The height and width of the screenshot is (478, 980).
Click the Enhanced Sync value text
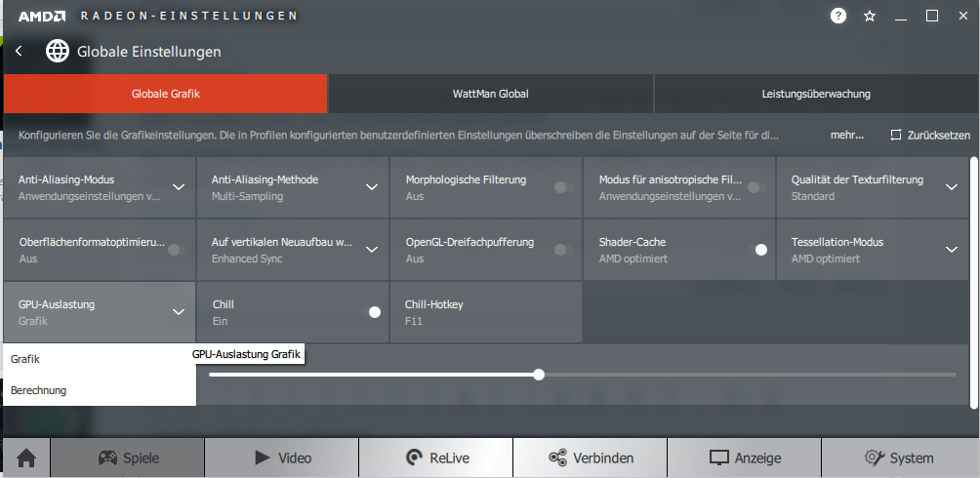[x=247, y=259]
